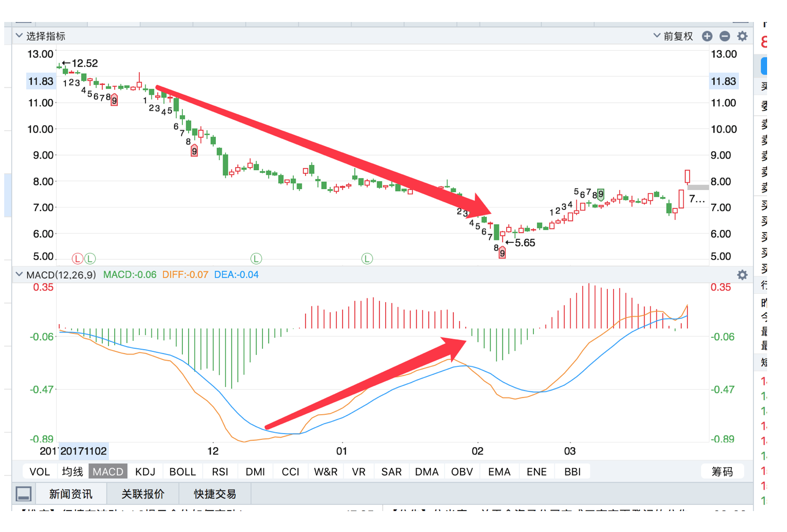The image size is (787, 532).
Task: Open MACD indicator settings gear icon
Action: pyautogui.click(x=742, y=274)
